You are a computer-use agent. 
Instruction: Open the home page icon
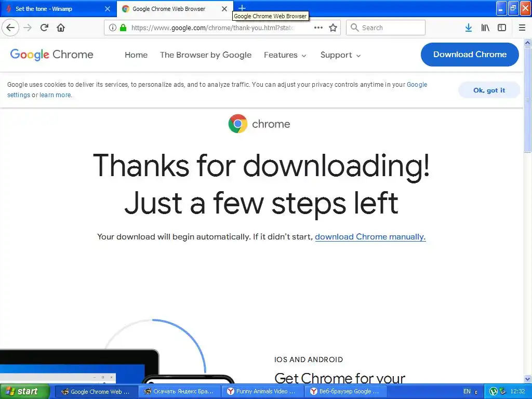pyautogui.click(x=61, y=28)
